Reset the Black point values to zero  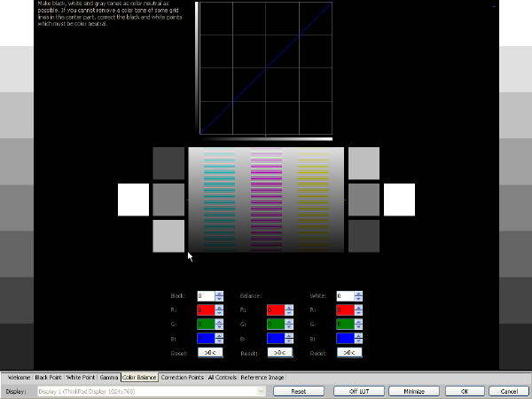209,352
